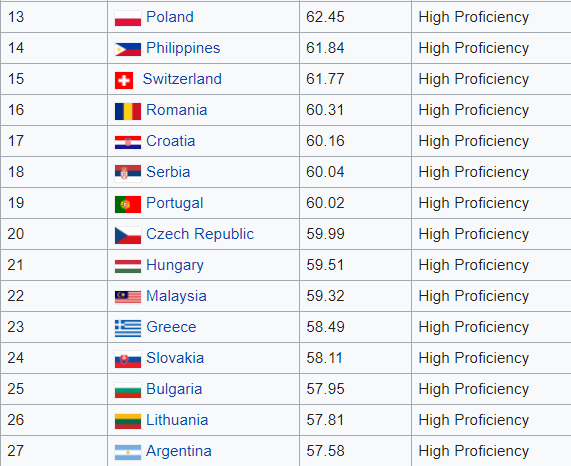571x466 pixels.
Task: Select the 60.31 score cell for Romania
Action: pyautogui.click(x=355, y=110)
